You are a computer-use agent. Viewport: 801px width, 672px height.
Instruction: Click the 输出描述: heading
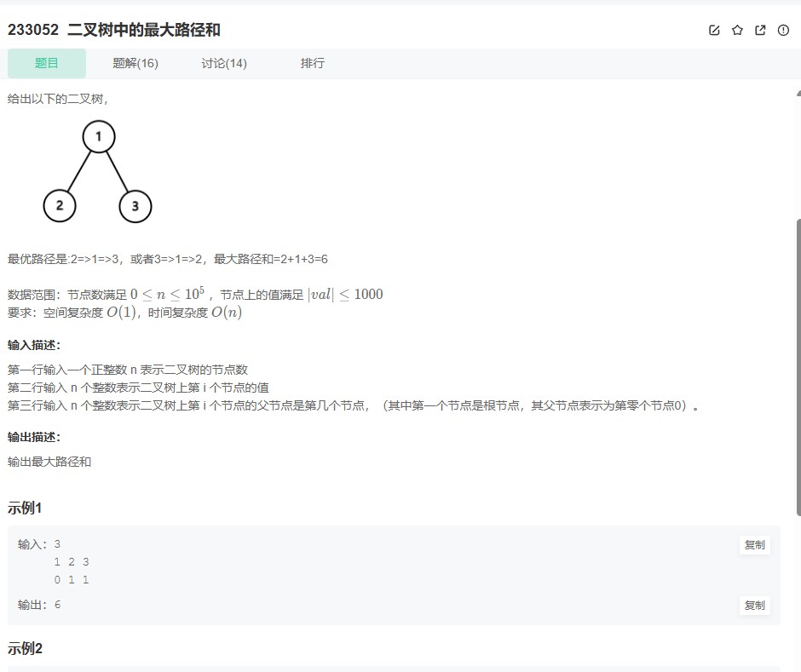[34, 437]
